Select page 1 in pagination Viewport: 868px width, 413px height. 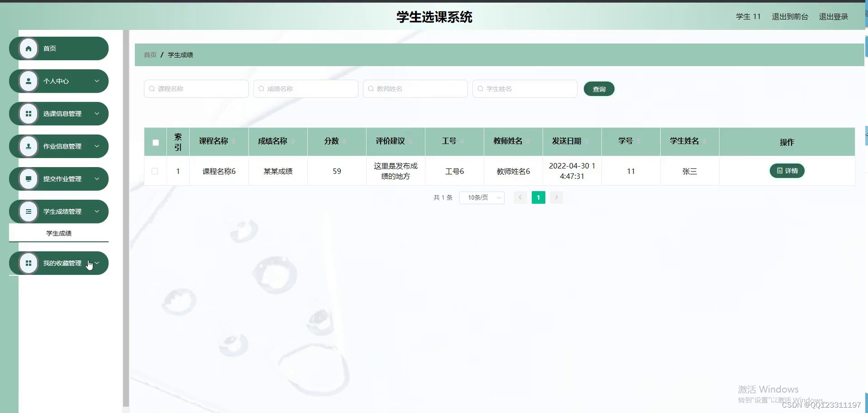click(538, 197)
